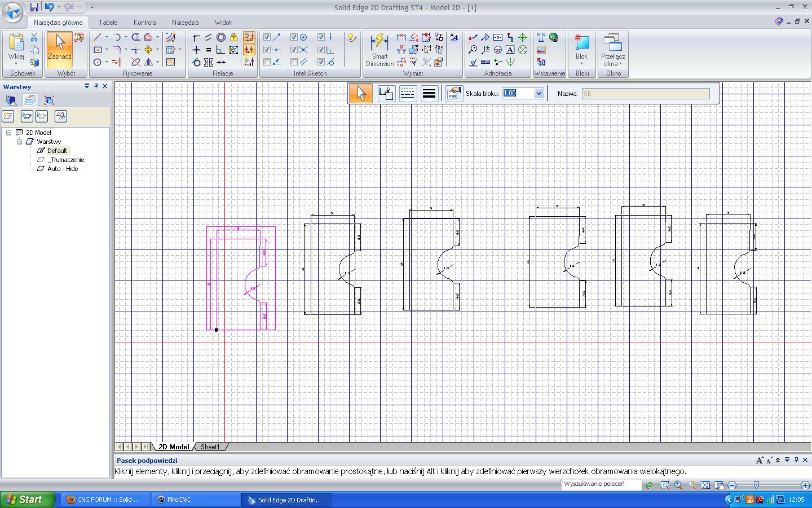Switch to the Kontrola ribbon tab
This screenshot has width=812, height=508.
144,23
